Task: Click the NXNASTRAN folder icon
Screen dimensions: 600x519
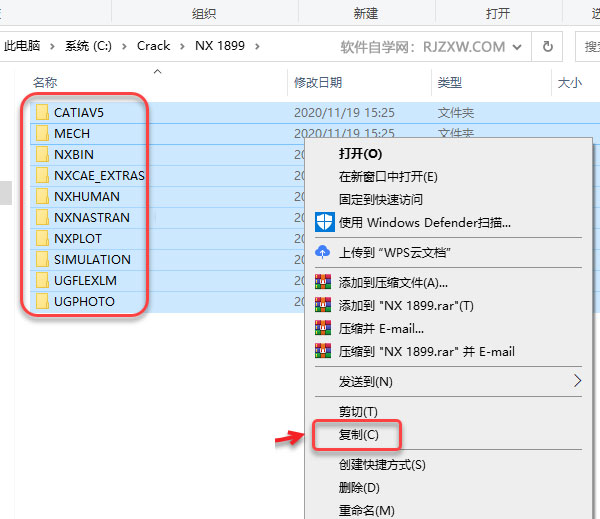Action: (x=42, y=217)
